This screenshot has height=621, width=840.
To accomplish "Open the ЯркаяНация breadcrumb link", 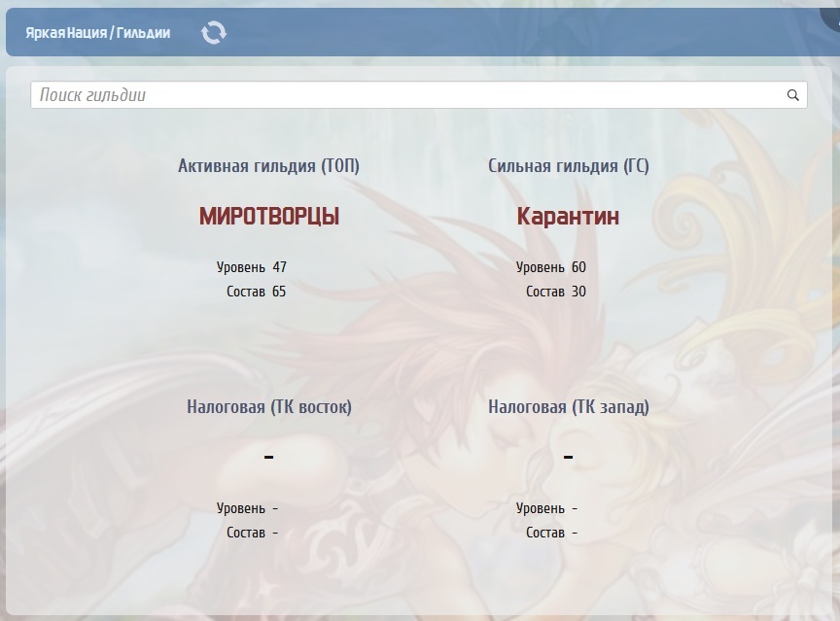I will pyautogui.click(x=65, y=33).
